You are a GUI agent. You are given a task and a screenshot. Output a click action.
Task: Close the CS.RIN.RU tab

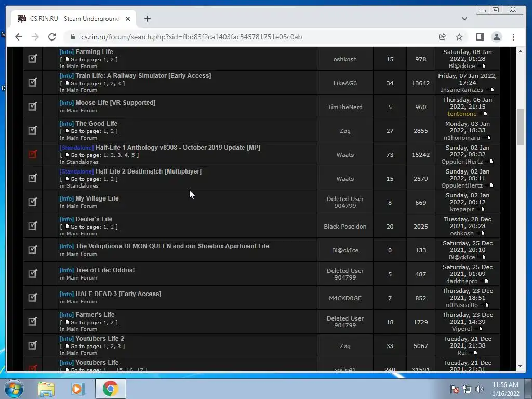tap(128, 19)
